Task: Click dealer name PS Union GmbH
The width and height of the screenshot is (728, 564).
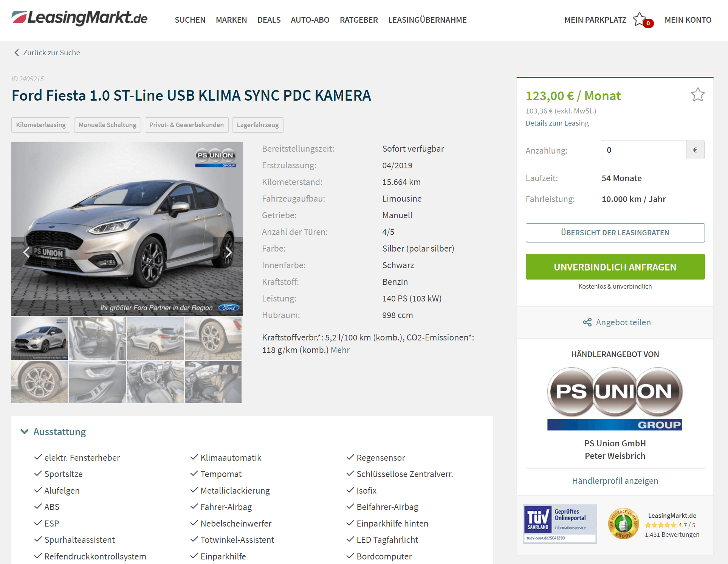Action: tap(615, 443)
